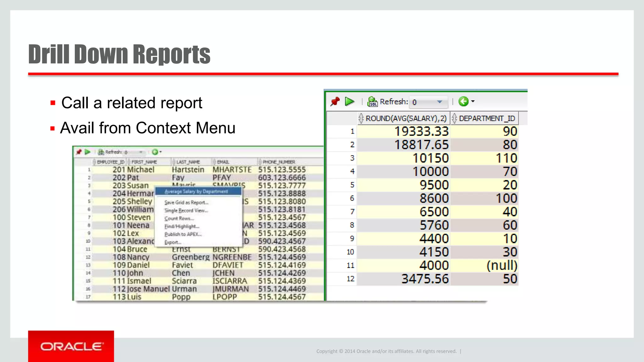This screenshot has width=644, height=362.
Task: Select the Jose Manuel first name cell
Action: tap(148, 289)
